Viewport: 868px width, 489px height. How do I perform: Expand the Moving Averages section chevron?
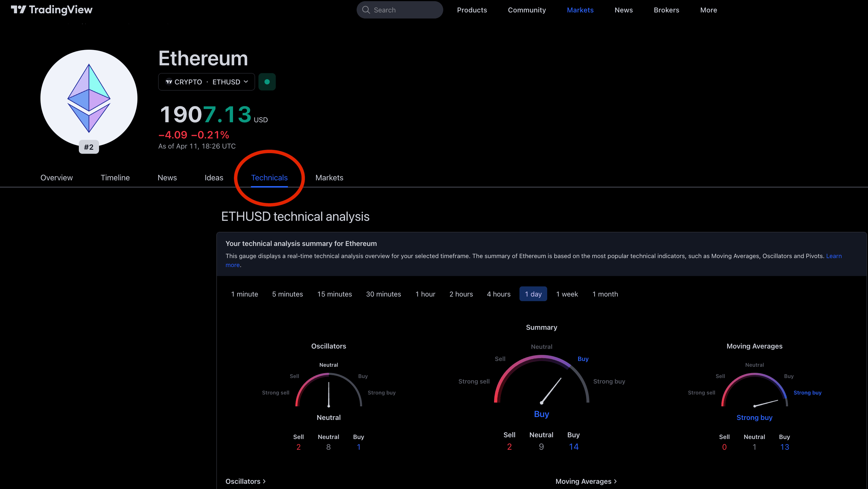[615, 481]
